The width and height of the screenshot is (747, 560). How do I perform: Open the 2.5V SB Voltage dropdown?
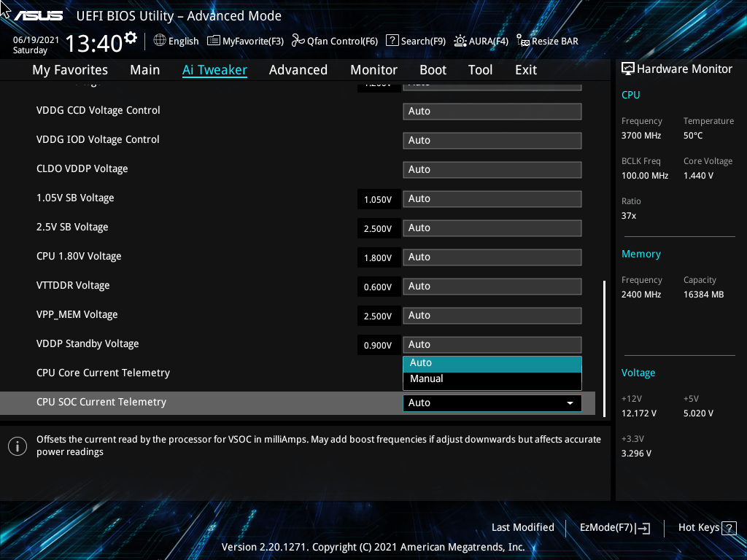pos(492,227)
